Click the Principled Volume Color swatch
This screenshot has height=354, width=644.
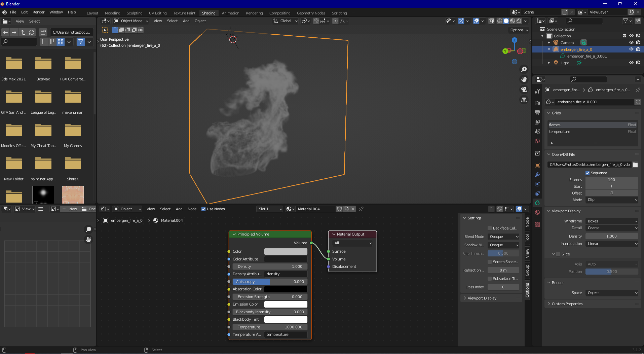click(x=286, y=251)
